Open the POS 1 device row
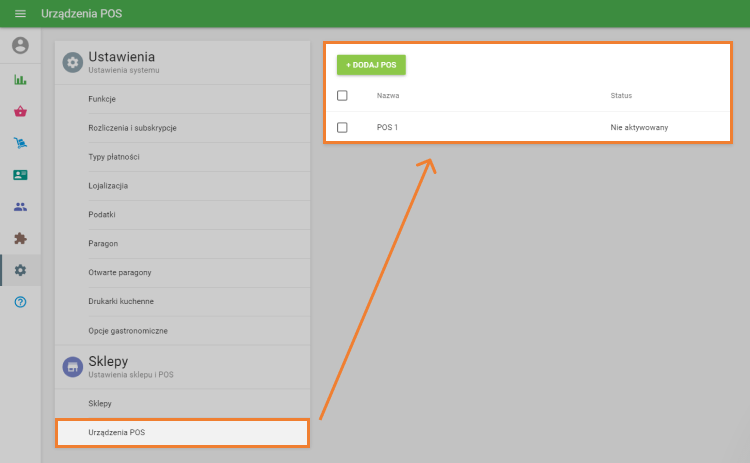This screenshot has width=750, height=463. (387, 128)
